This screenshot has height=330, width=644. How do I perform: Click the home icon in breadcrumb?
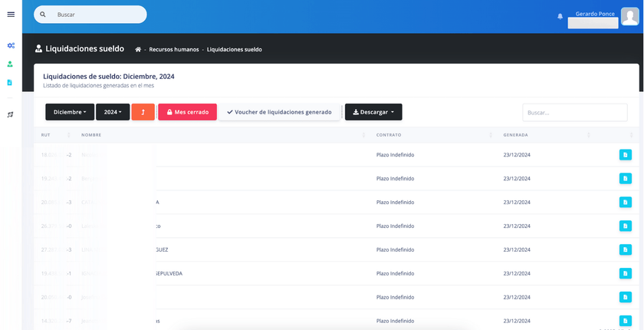138,49
